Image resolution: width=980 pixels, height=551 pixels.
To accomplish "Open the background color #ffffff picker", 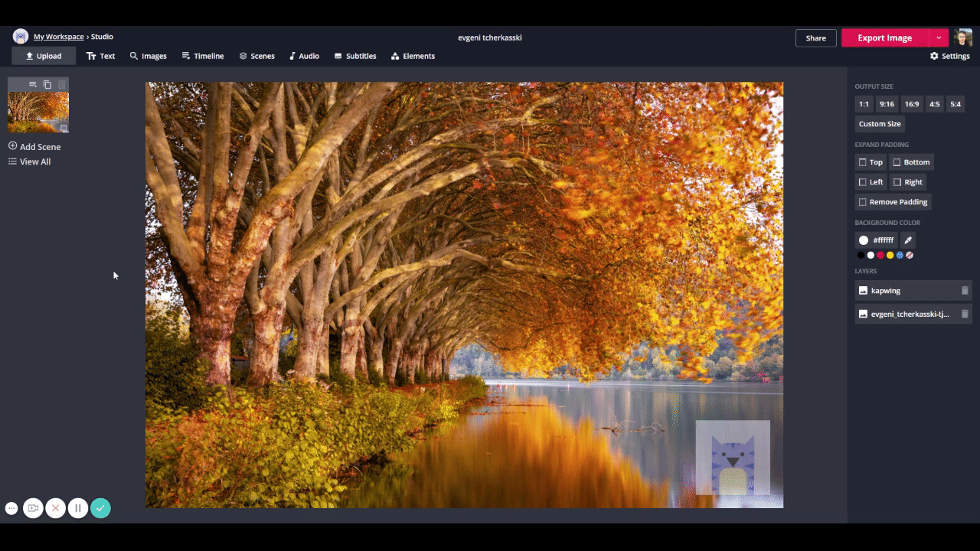I will click(876, 240).
